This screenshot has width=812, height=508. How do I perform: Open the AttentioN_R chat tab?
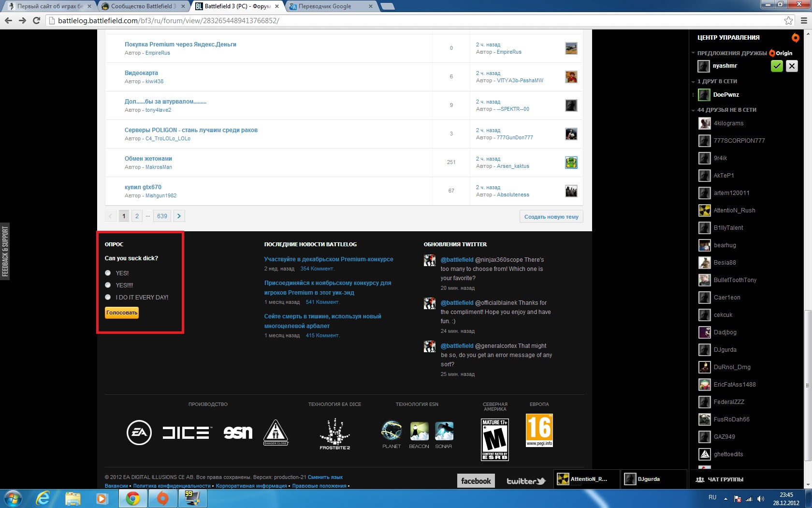[x=587, y=479]
